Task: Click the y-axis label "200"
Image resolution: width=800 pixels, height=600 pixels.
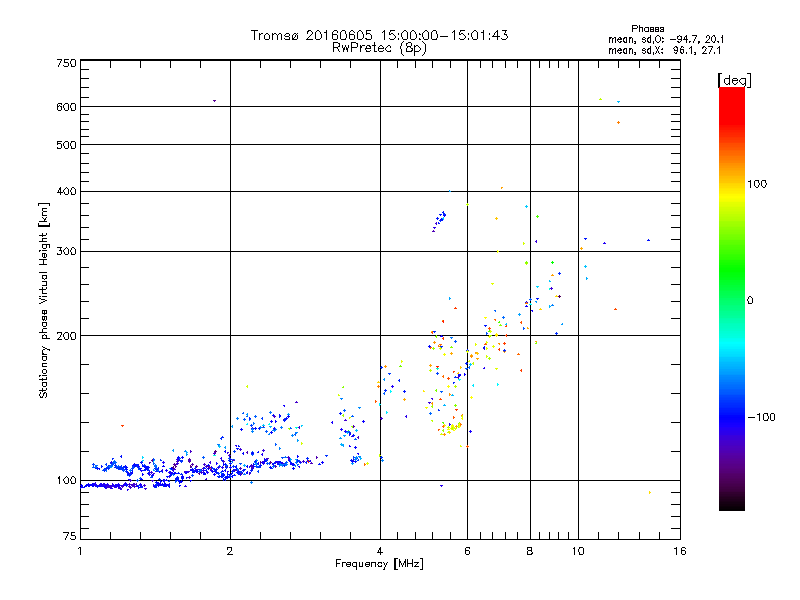Action: [67, 336]
